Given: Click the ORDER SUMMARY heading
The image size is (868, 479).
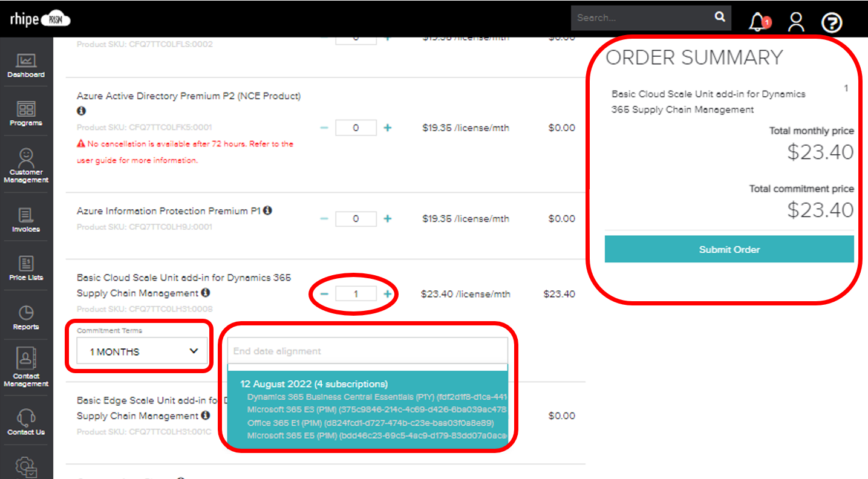Looking at the screenshot, I should [694, 57].
